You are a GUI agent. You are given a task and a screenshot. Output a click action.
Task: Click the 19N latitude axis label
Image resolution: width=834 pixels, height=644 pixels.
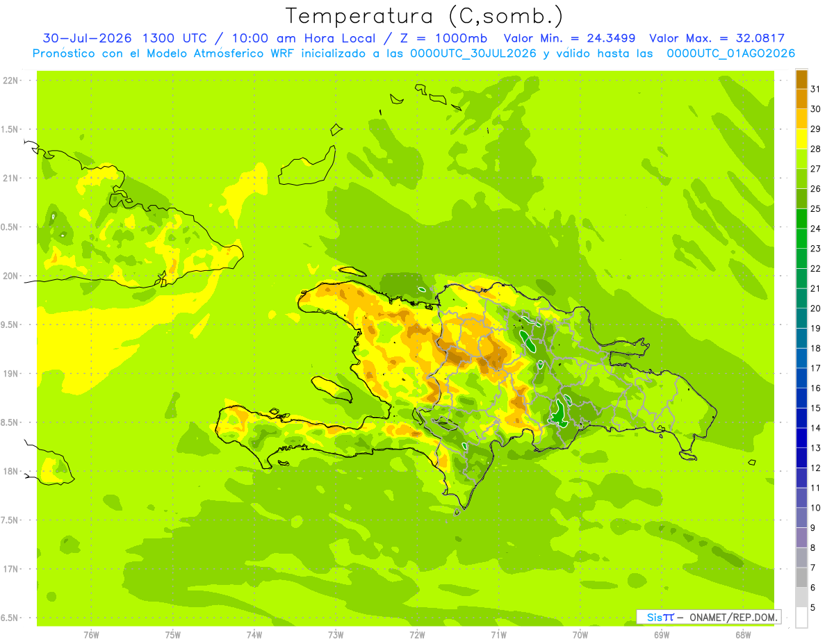click(11, 374)
